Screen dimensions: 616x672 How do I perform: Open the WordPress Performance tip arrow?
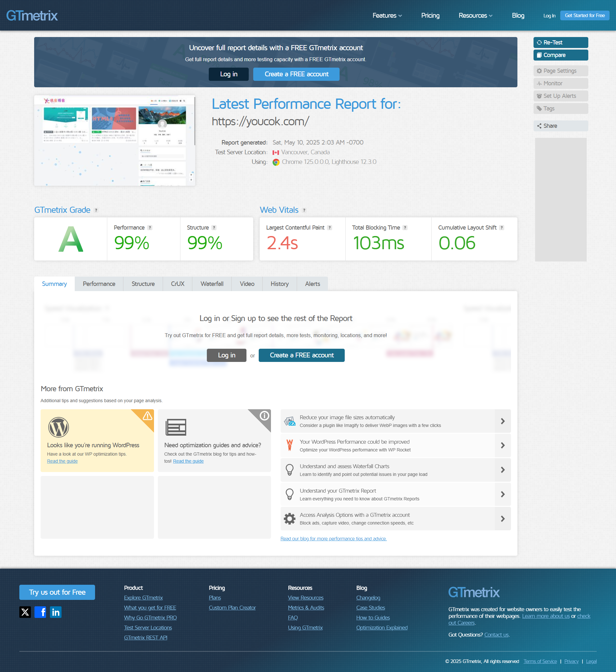503,445
